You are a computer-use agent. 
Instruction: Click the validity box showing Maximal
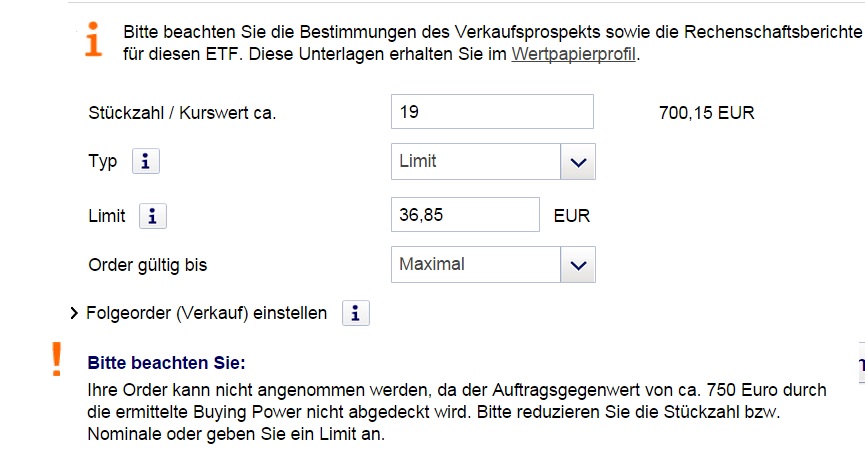475,265
